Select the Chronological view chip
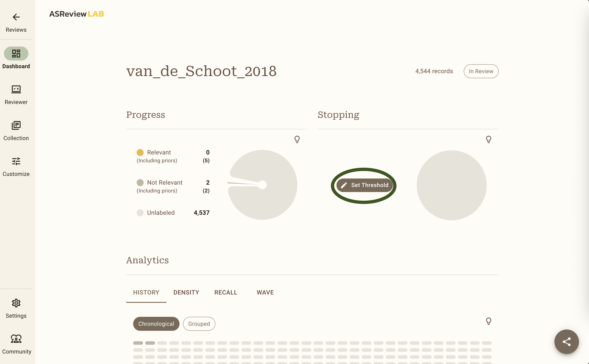Viewport: 589px width, 364px height. pyautogui.click(x=156, y=324)
